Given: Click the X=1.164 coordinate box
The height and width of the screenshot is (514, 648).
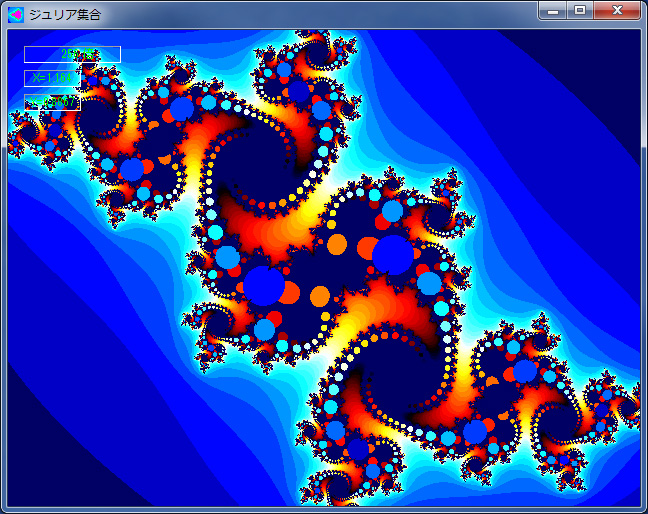Looking at the screenshot, I should 52,78.
